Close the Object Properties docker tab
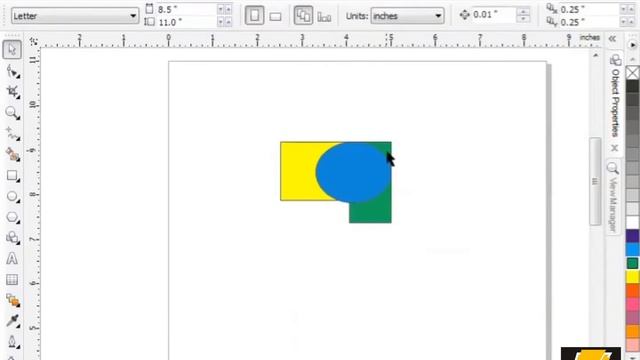Image resolution: width=640 pixels, height=360 pixels. coord(615,148)
